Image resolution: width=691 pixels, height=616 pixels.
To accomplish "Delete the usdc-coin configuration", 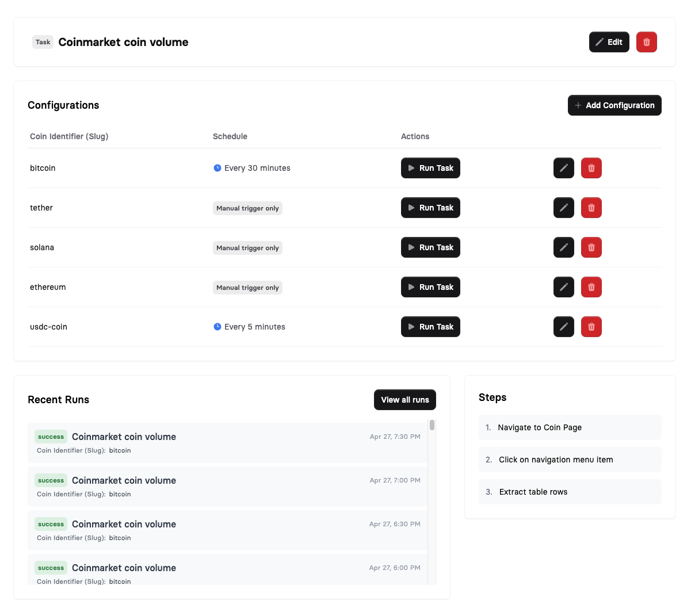I will 591,327.
